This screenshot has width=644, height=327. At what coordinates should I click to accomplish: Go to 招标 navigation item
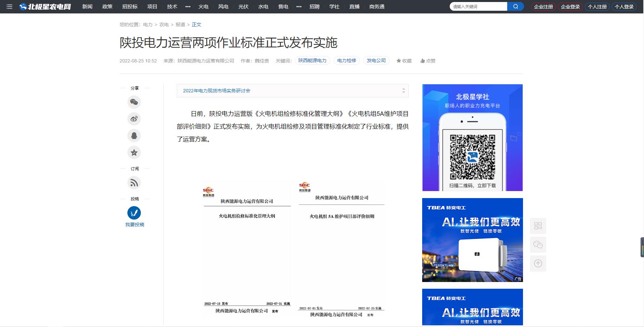point(130,7)
